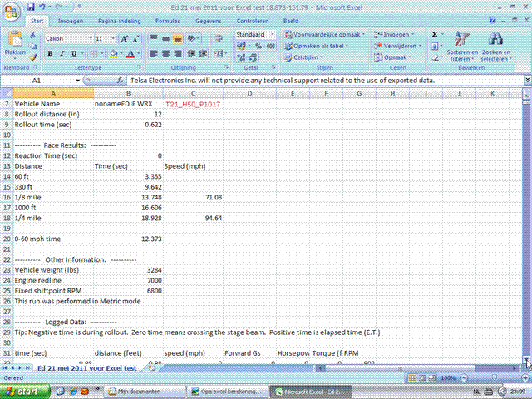Switch to Opa excel berekening in the taskbar
Viewport: 532px width, 399px height.
click(x=228, y=392)
